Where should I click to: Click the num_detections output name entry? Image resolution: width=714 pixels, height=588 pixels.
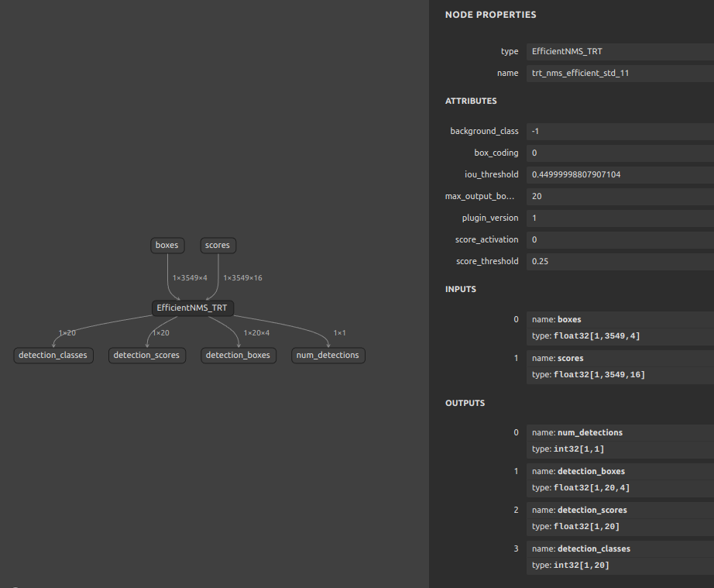[589, 432]
